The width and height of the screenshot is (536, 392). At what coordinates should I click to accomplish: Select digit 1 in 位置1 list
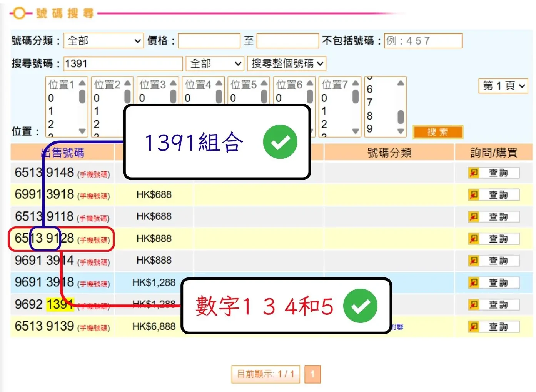[51, 111]
